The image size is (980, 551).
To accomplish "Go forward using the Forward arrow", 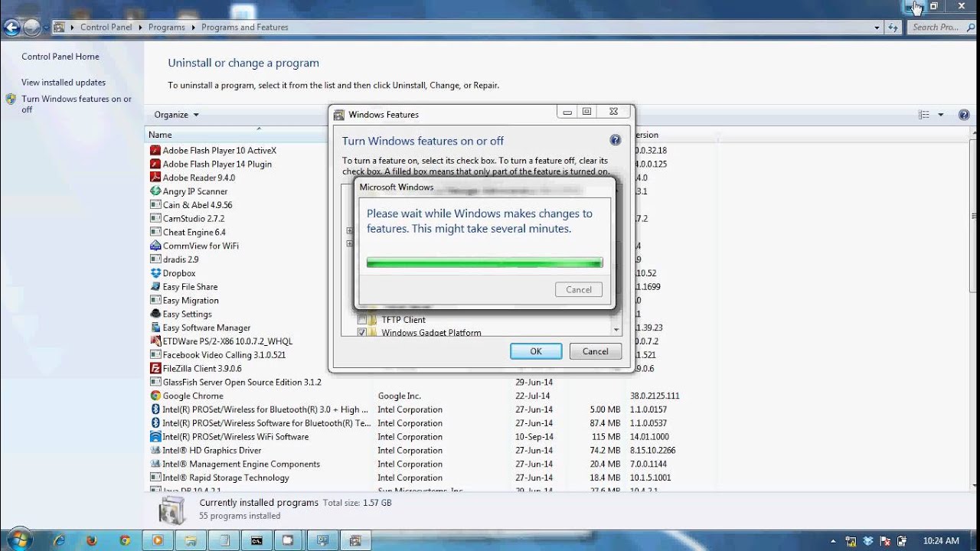I will click(31, 28).
